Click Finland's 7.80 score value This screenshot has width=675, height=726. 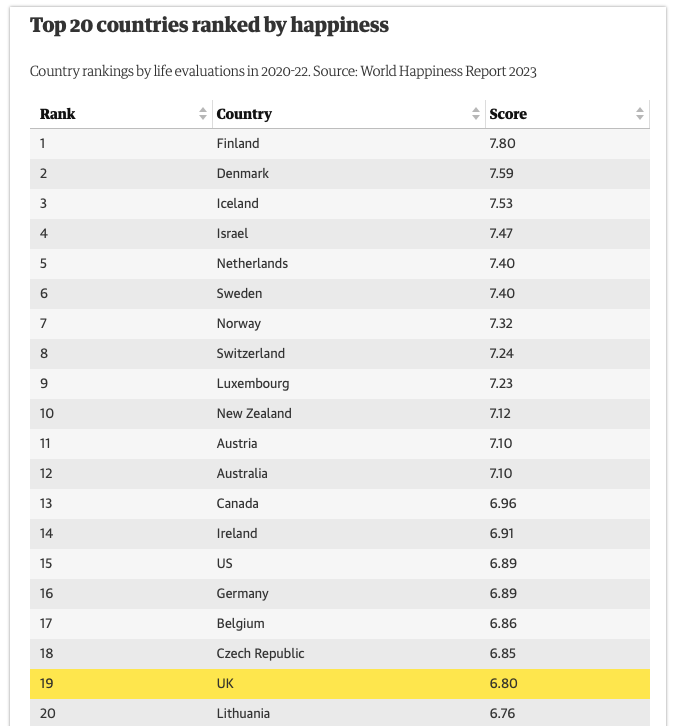503,143
